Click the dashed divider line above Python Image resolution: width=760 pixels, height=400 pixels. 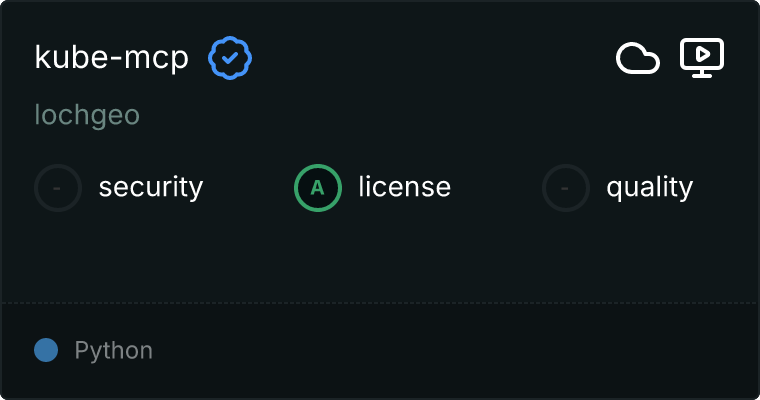coord(380,302)
